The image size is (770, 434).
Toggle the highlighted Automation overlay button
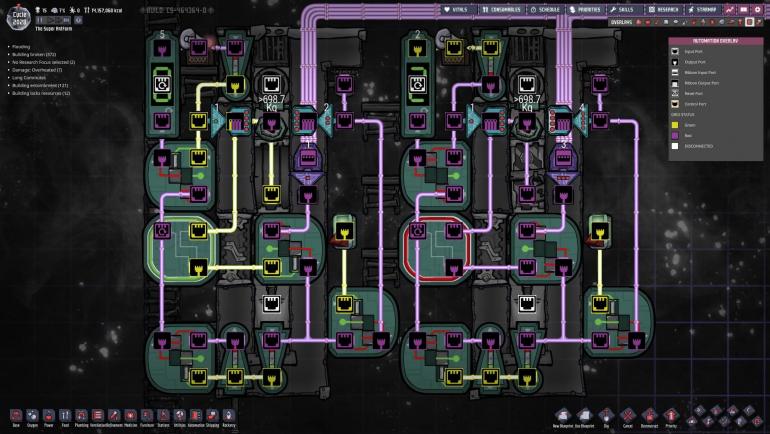pyautogui.click(x=749, y=22)
